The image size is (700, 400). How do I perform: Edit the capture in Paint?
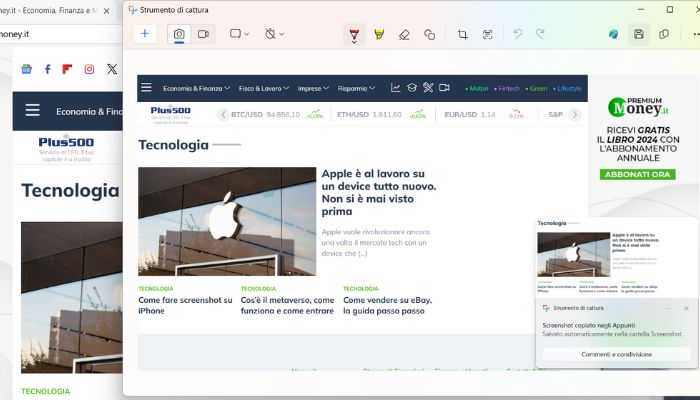point(614,34)
